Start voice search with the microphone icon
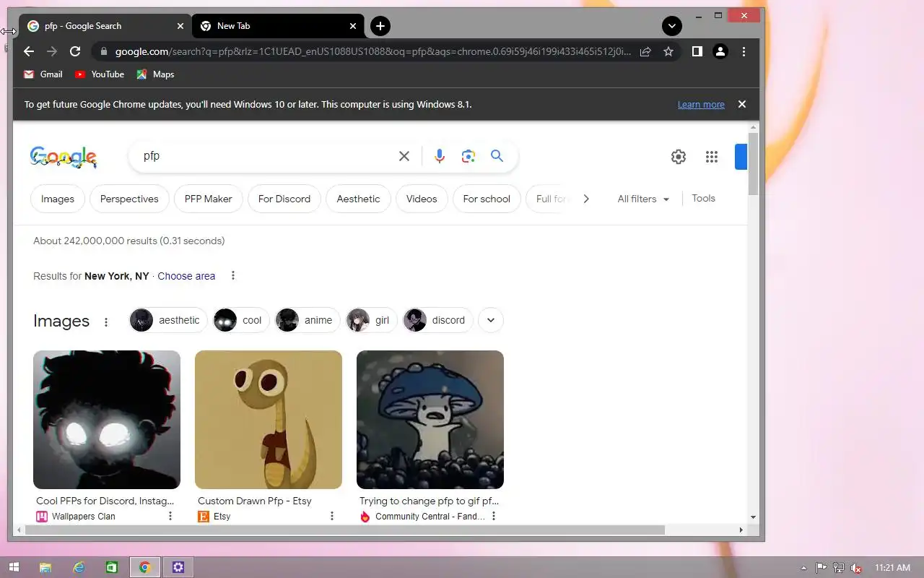The image size is (924, 578). tap(439, 156)
